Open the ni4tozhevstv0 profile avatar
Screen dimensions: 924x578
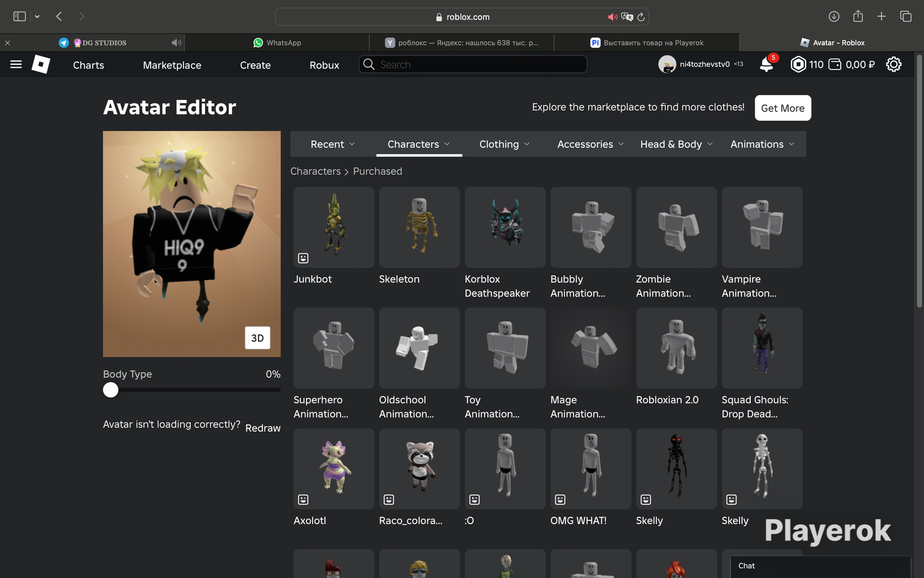pyautogui.click(x=667, y=64)
